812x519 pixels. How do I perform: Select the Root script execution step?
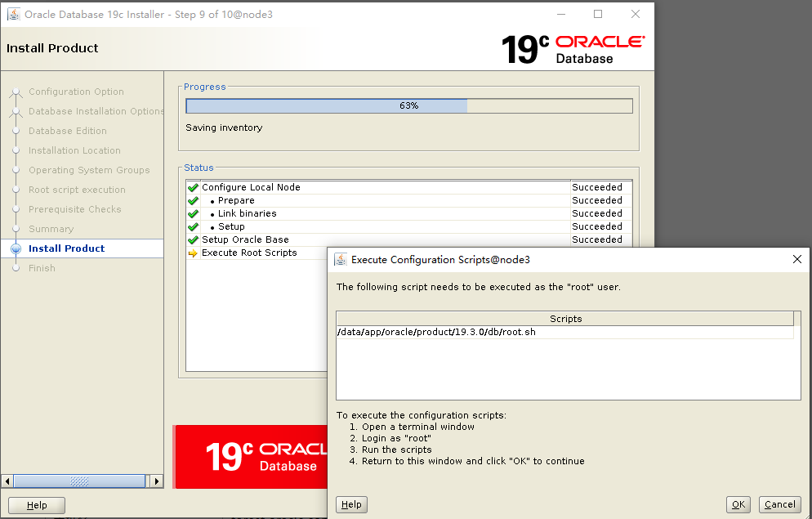[77, 190]
